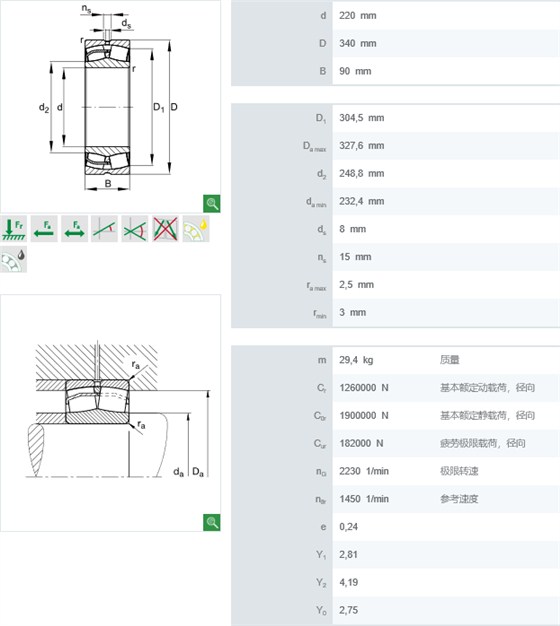Select the width value 90 mm
Image resolution: width=560 pixels, height=626 pixels.
(x=355, y=71)
